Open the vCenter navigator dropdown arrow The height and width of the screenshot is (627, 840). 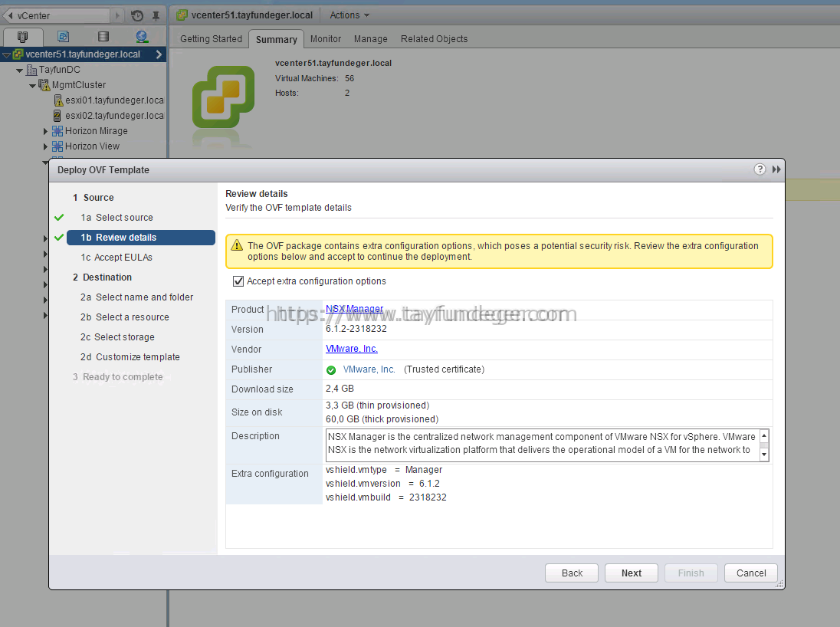click(x=117, y=15)
